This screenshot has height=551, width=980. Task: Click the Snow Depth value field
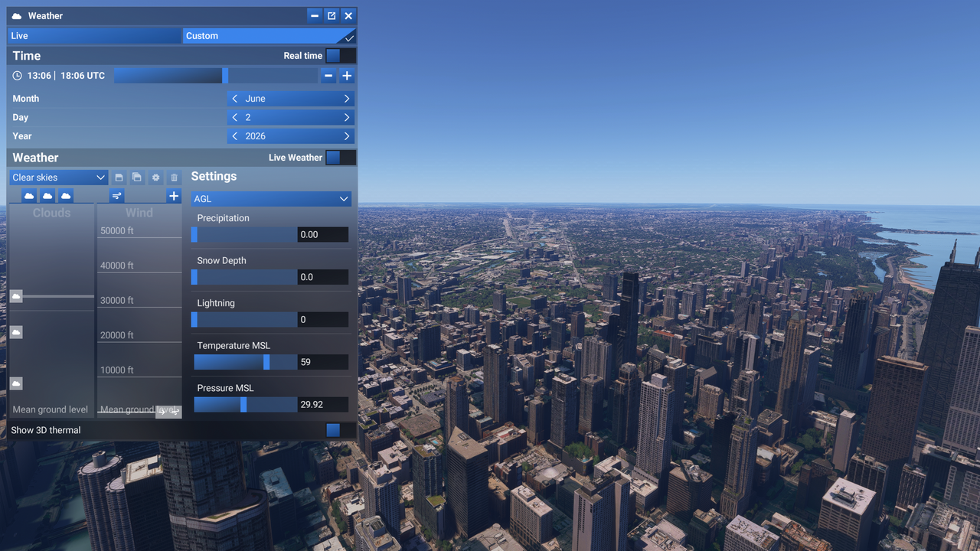pos(323,277)
